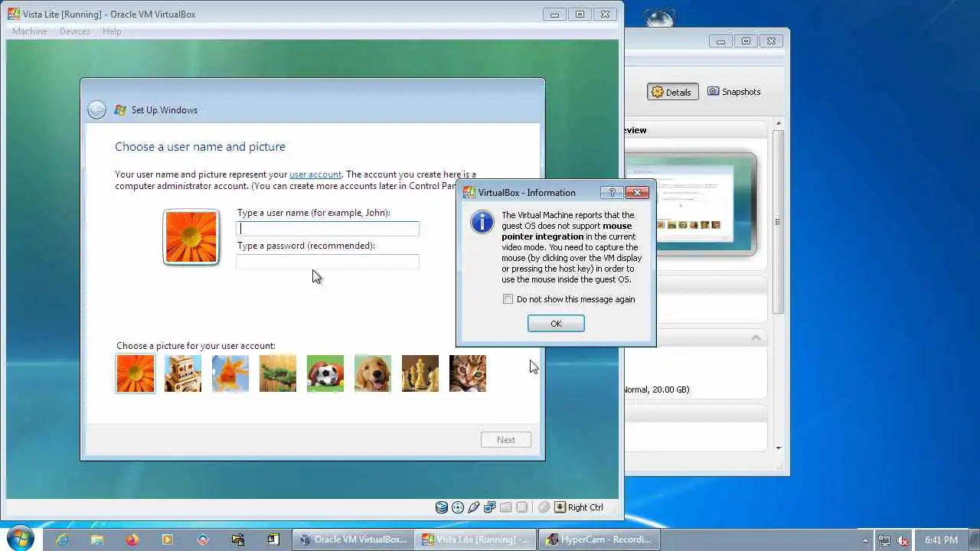The height and width of the screenshot is (551, 980).
Task: Click the network adapters status icon
Action: pyautogui.click(x=489, y=507)
